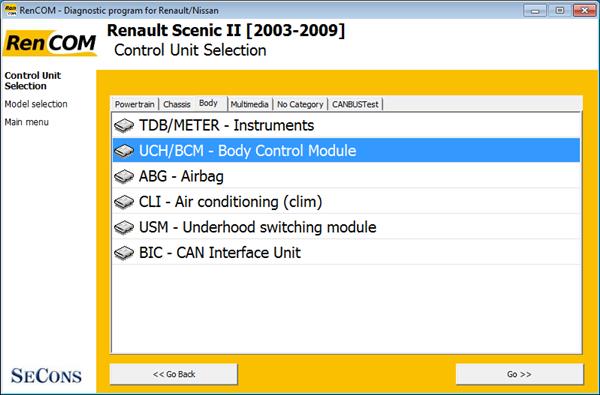
Task: Click the icon beside CLI - Air conditioning
Action: (x=124, y=202)
